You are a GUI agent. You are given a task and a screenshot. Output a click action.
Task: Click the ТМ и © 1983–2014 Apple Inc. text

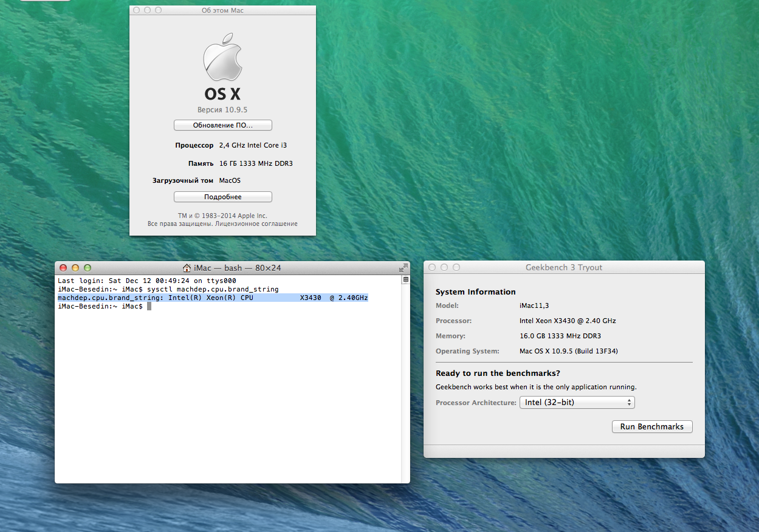click(222, 216)
